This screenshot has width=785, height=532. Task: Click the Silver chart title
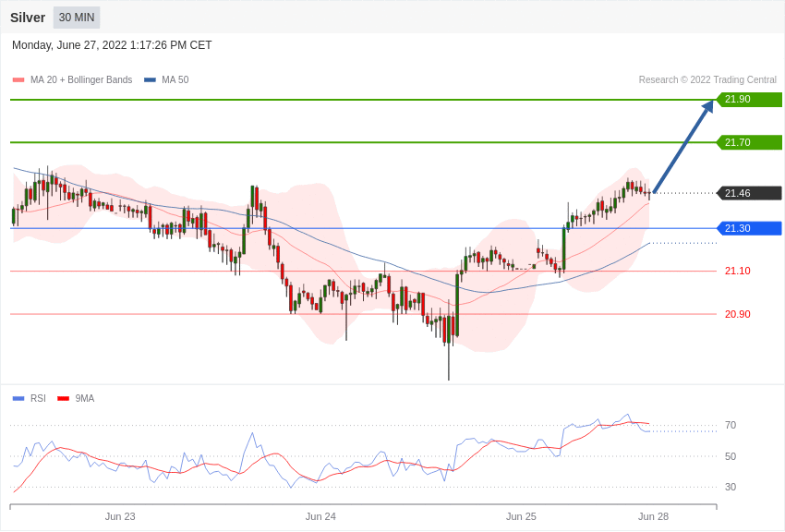coord(28,18)
